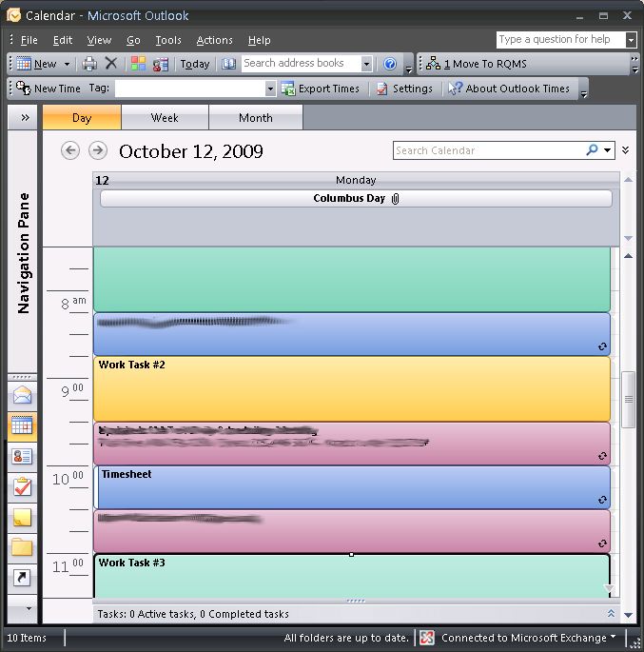
Task: Click the calendar vertical scrollbar thumb
Action: (x=628, y=400)
